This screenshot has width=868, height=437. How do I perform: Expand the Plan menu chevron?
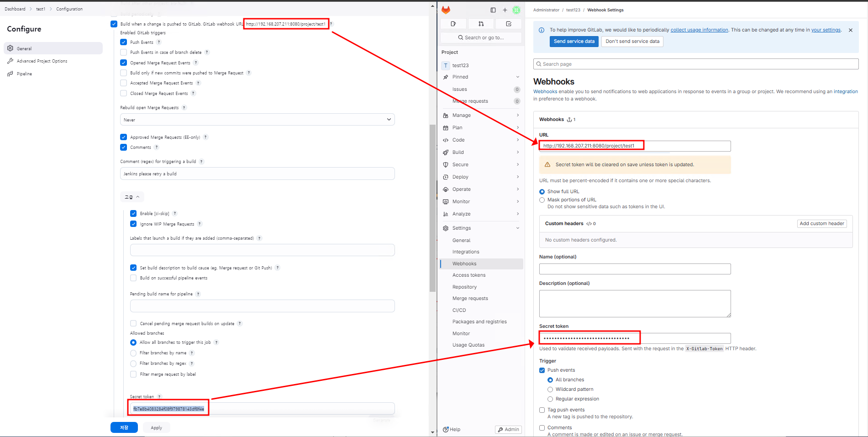pyautogui.click(x=518, y=128)
